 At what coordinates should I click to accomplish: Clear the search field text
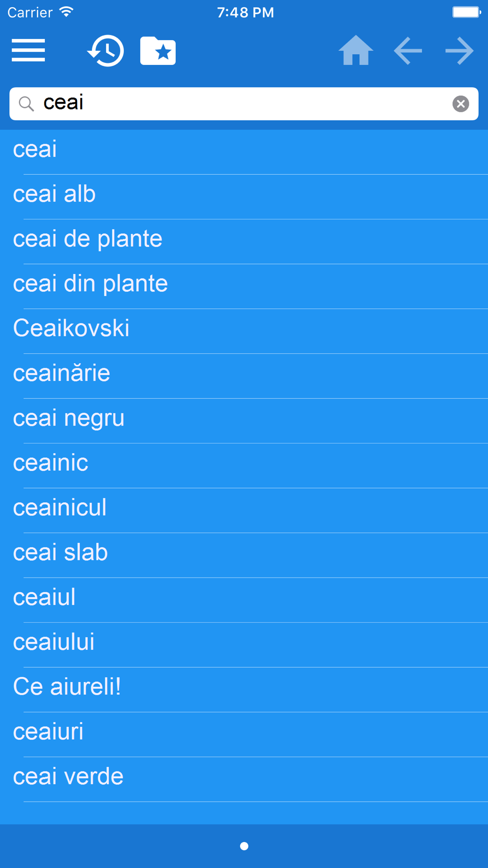point(460,103)
